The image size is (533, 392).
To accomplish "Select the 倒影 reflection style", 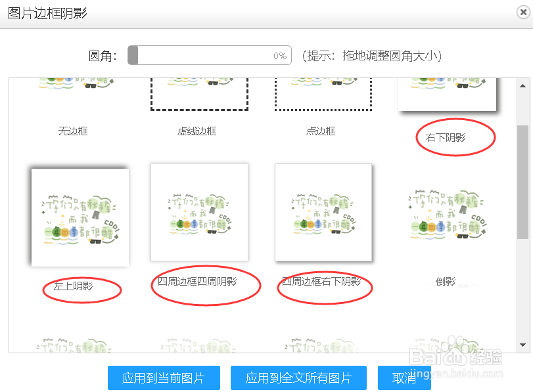I will tap(446, 213).
